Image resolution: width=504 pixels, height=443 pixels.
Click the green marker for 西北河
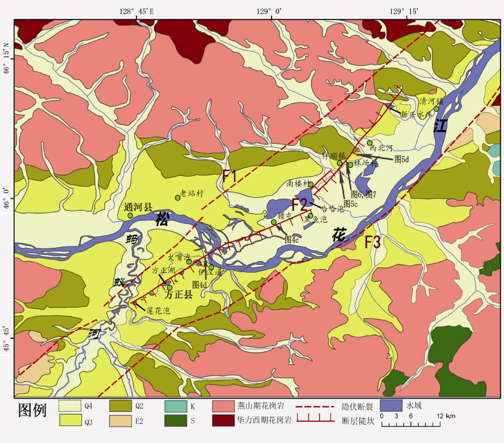369,143
